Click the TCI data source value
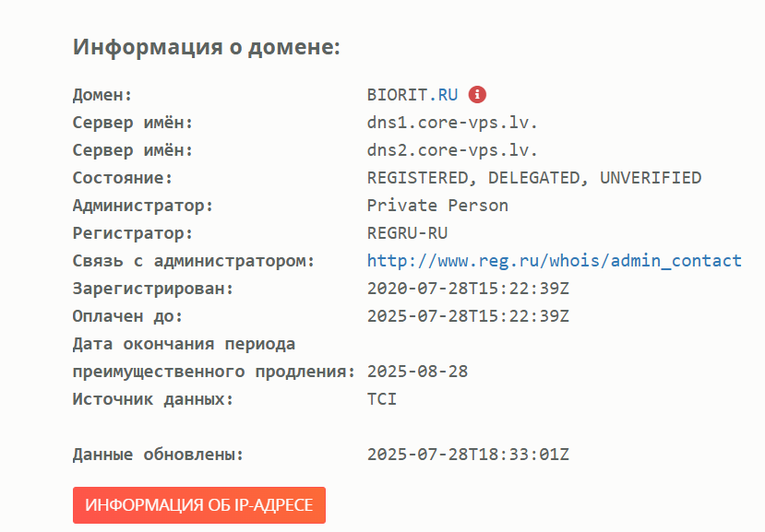The height and width of the screenshot is (532, 765). tap(382, 399)
